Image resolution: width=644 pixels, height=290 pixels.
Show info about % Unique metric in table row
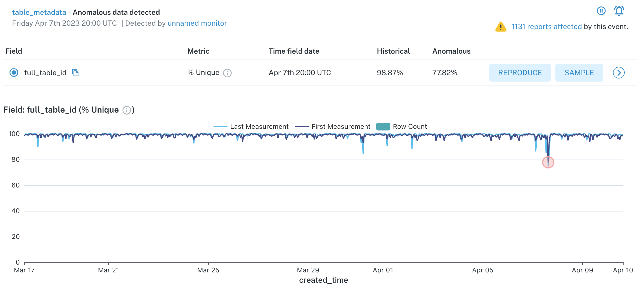tap(227, 73)
